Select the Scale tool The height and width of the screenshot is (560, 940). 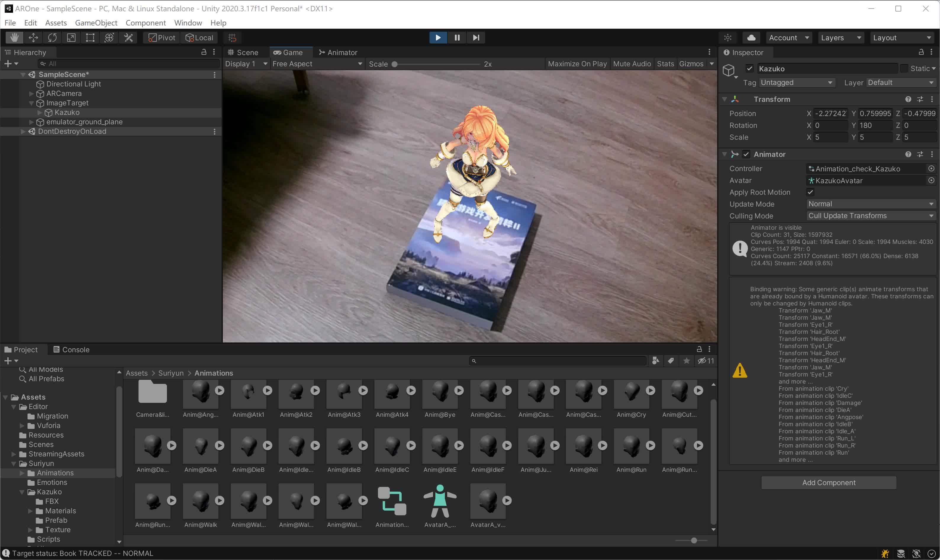pyautogui.click(x=71, y=37)
